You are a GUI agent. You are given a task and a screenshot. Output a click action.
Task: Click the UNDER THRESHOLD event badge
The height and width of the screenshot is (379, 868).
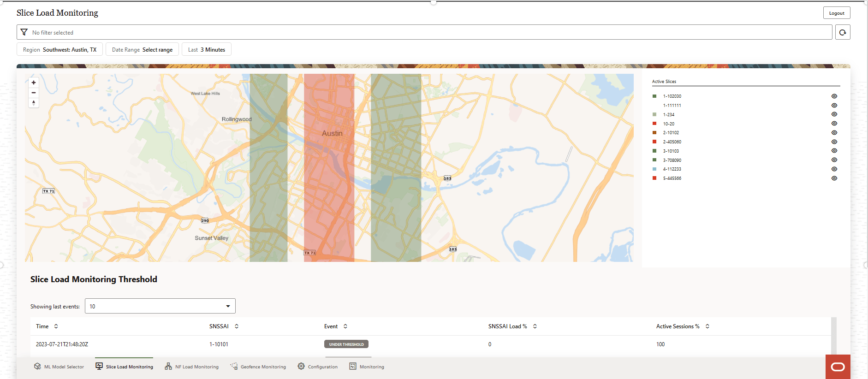click(346, 344)
